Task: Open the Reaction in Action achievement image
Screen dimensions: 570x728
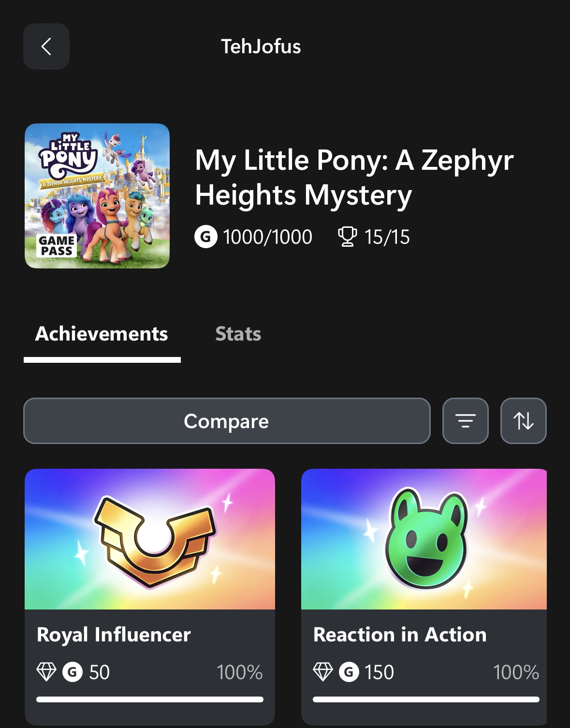Action: [x=424, y=539]
